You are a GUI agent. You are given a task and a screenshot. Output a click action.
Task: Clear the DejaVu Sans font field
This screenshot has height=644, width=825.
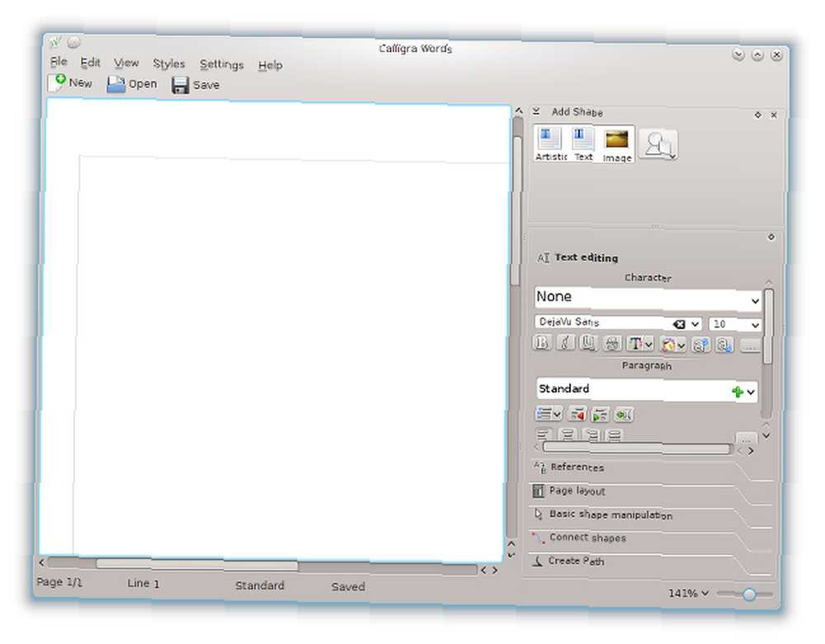pyautogui.click(x=679, y=324)
